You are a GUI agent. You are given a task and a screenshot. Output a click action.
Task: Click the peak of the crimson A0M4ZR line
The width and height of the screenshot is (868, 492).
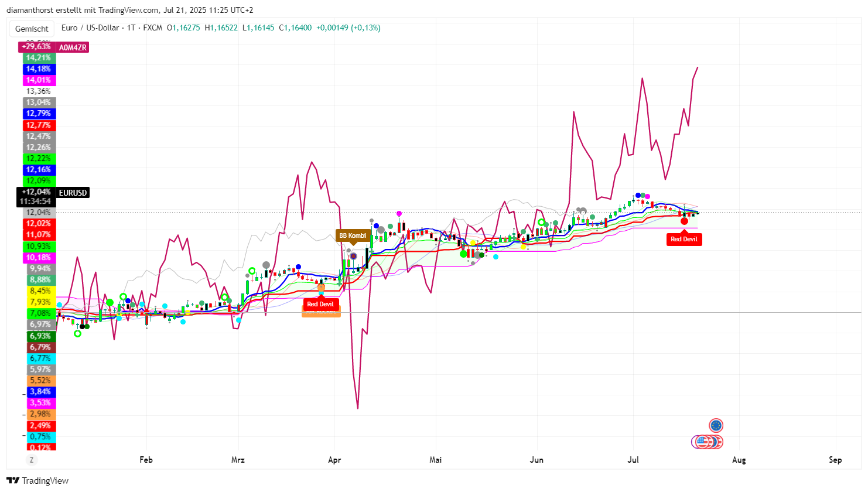click(x=698, y=67)
